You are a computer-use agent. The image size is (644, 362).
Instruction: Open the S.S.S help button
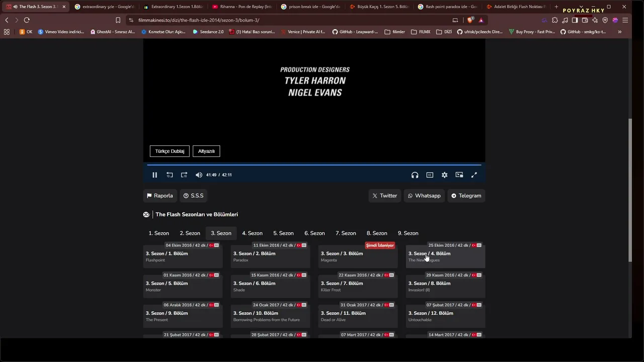[194, 196]
